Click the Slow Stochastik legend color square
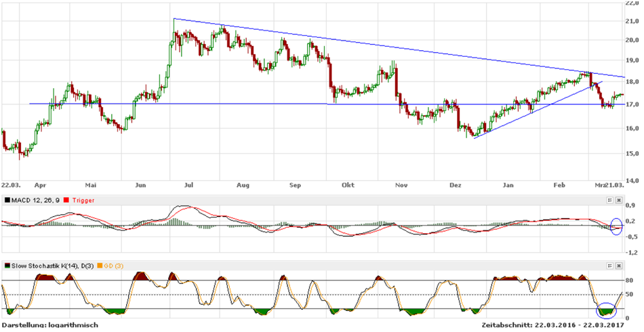644x332 pixels. 7,267
